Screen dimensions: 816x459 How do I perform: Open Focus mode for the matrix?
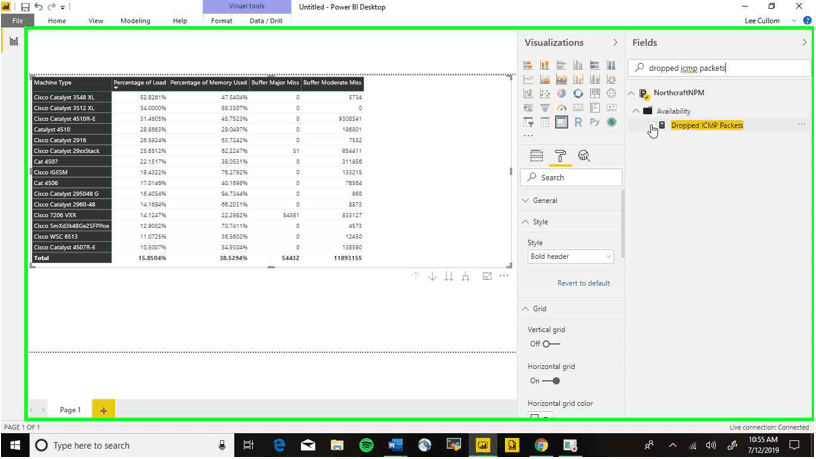(487, 276)
